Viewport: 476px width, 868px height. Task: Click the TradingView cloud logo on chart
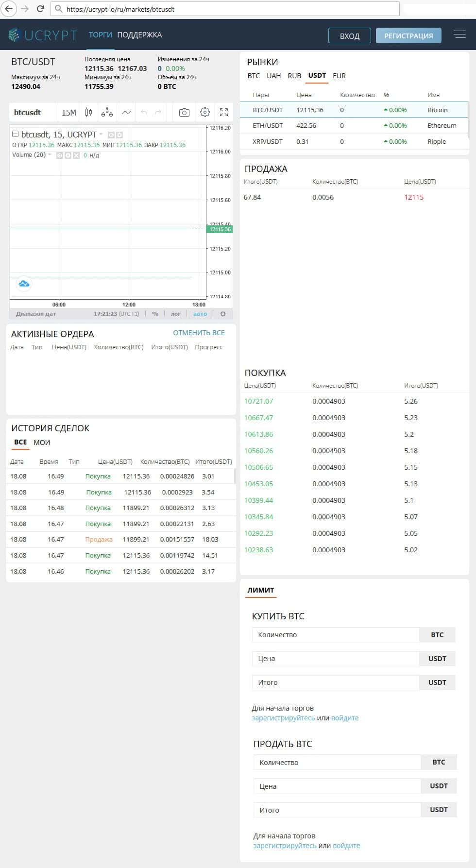tap(24, 284)
